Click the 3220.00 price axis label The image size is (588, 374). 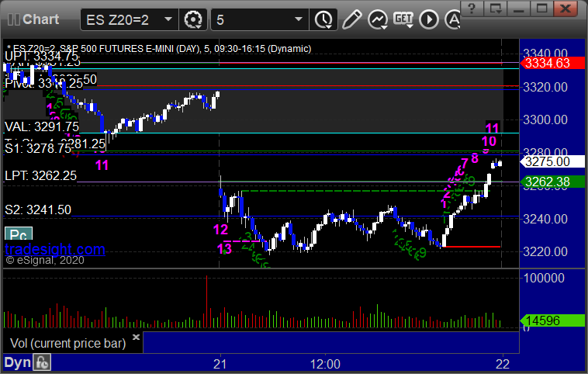pyautogui.click(x=545, y=251)
